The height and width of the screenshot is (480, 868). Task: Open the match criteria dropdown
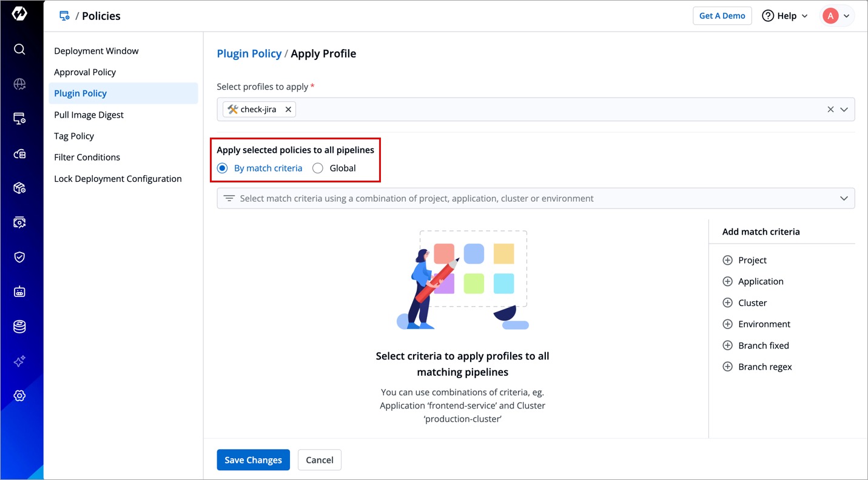click(x=843, y=199)
